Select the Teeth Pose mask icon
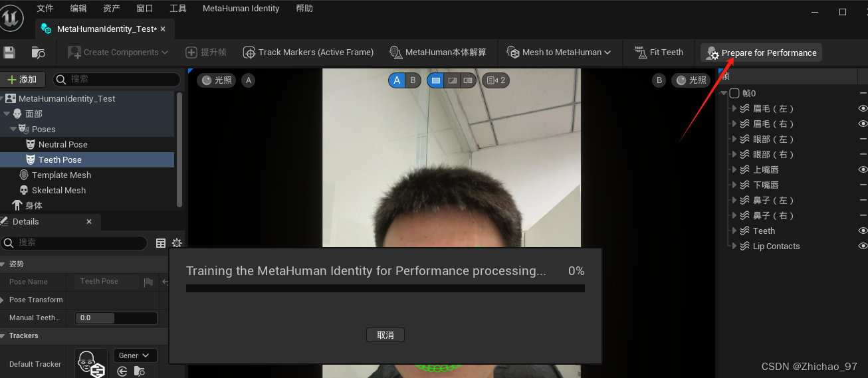This screenshot has height=378, width=868. 31,159
